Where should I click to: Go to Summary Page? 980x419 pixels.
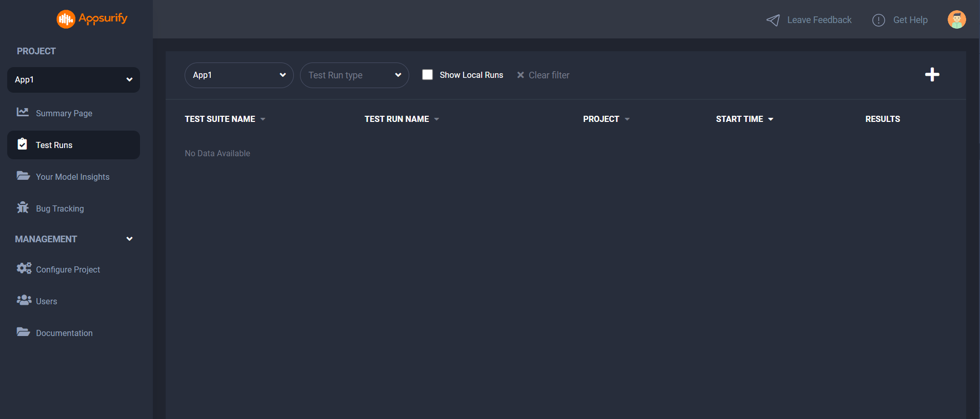tap(64, 113)
